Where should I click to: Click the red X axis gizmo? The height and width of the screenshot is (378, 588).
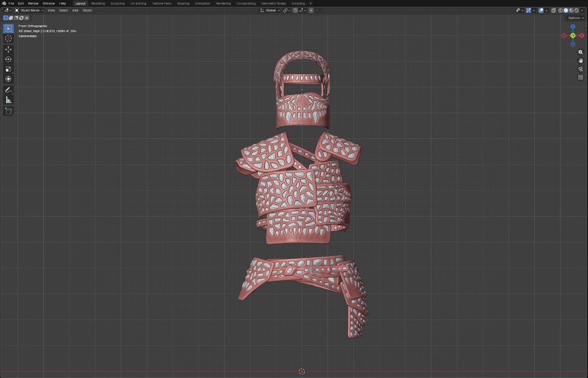tap(582, 35)
